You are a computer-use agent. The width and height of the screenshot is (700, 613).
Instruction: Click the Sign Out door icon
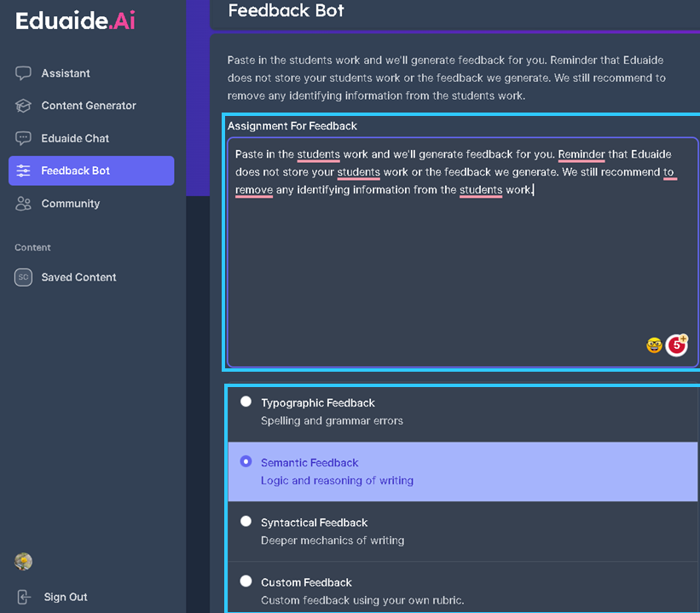pos(24,597)
